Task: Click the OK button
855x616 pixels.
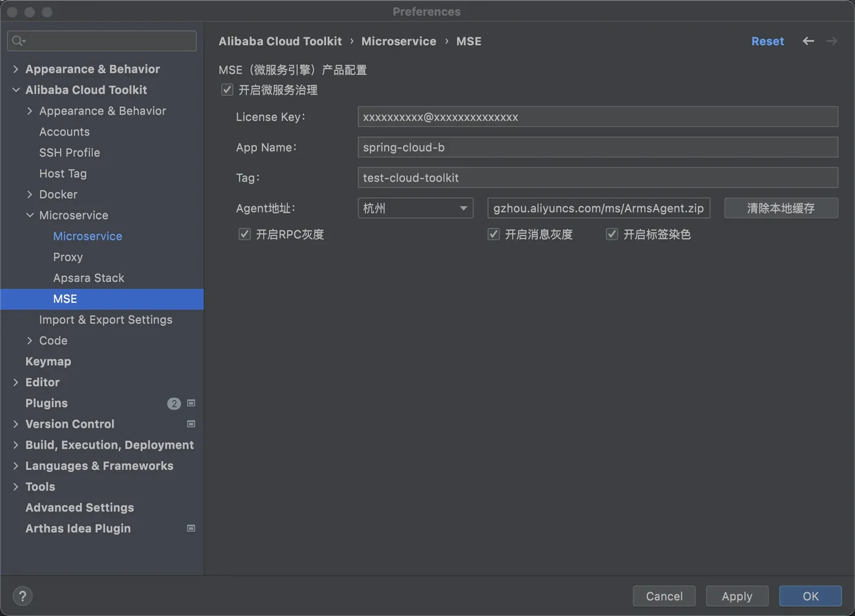Action: tap(810, 596)
